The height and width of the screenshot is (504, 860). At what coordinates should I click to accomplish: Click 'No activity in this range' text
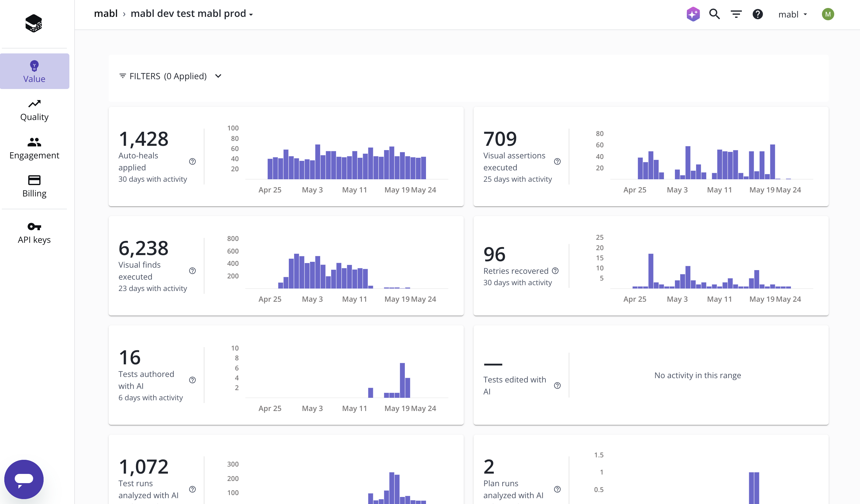point(698,375)
